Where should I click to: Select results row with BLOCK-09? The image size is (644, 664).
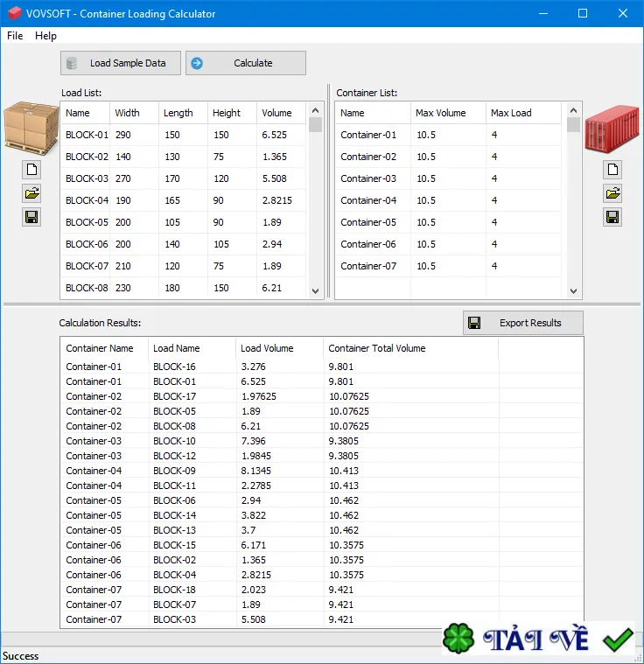point(322,471)
